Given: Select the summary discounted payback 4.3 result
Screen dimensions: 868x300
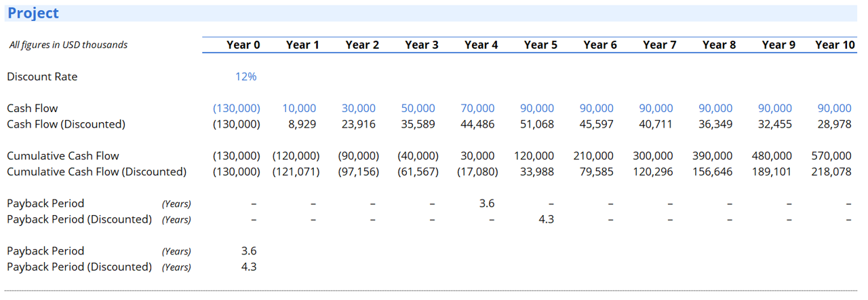Looking at the screenshot, I should pyautogui.click(x=249, y=267).
